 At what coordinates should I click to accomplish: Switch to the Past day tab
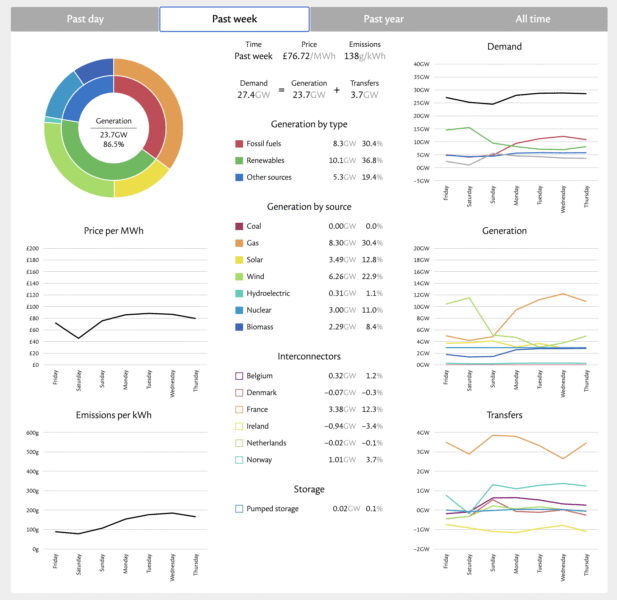83,19
